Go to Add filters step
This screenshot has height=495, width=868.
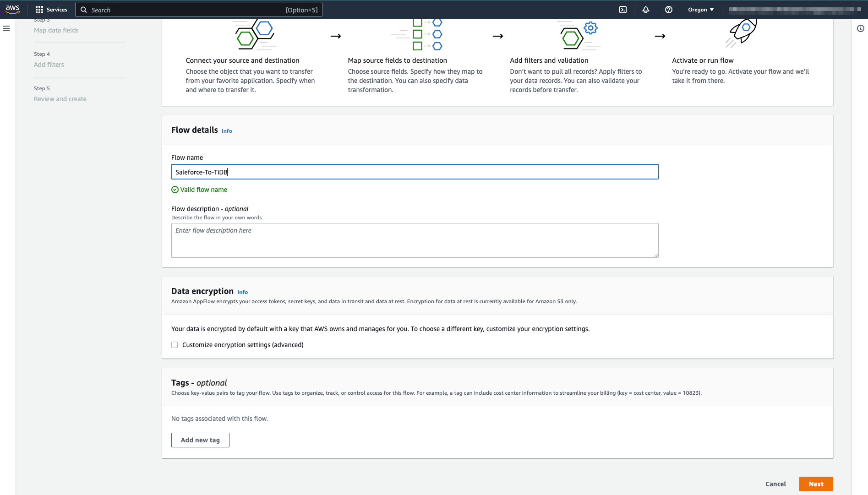coord(49,65)
